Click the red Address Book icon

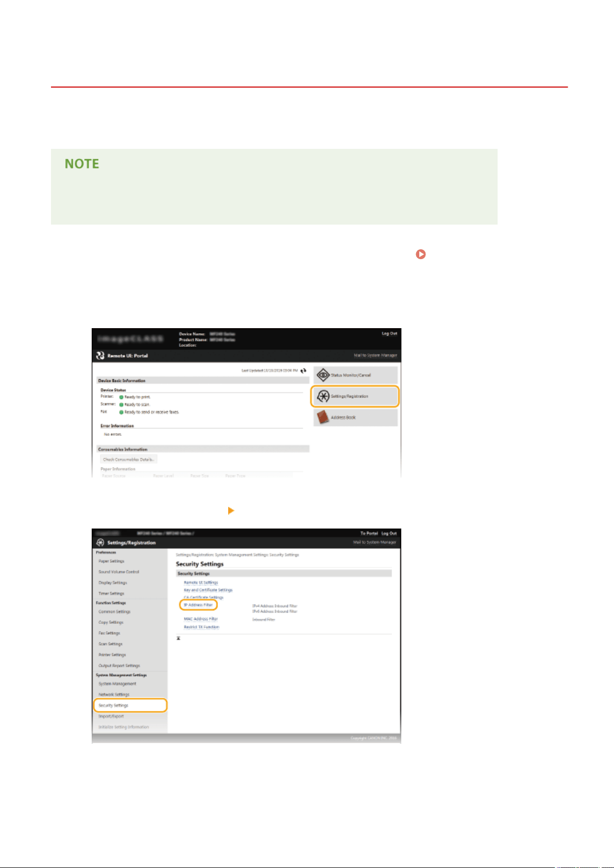point(323,417)
